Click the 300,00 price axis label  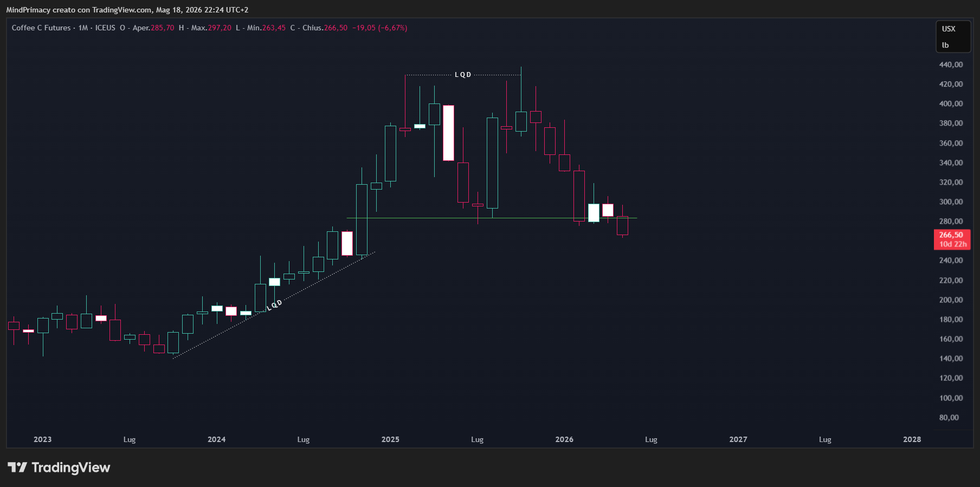click(x=951, y=202)
